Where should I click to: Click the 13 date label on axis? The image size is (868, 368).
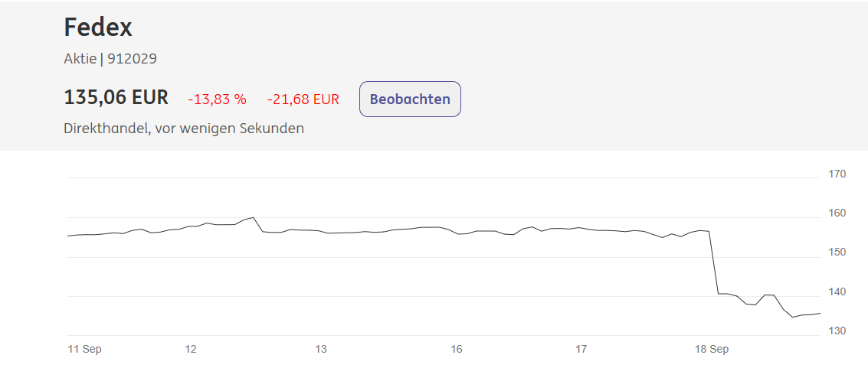coord(321,349)
